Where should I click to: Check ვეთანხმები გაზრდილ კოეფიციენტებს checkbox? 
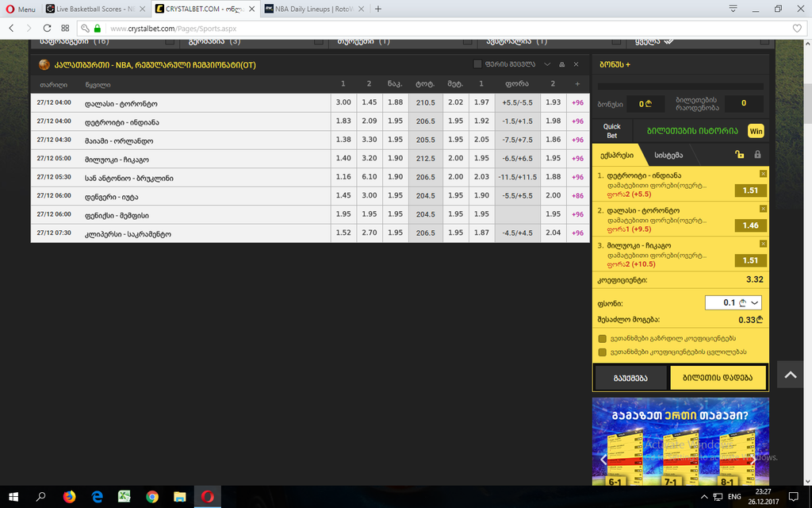point(602,338)
